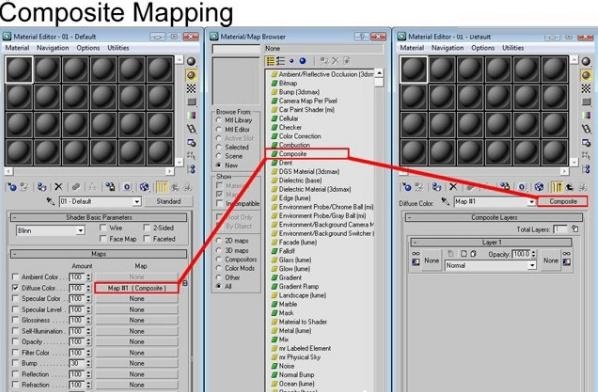Image resolution: width=598 pixels, height=392 pixels.
Task: Click the Sample Type sphere icon in right editor
Action: 586,61
